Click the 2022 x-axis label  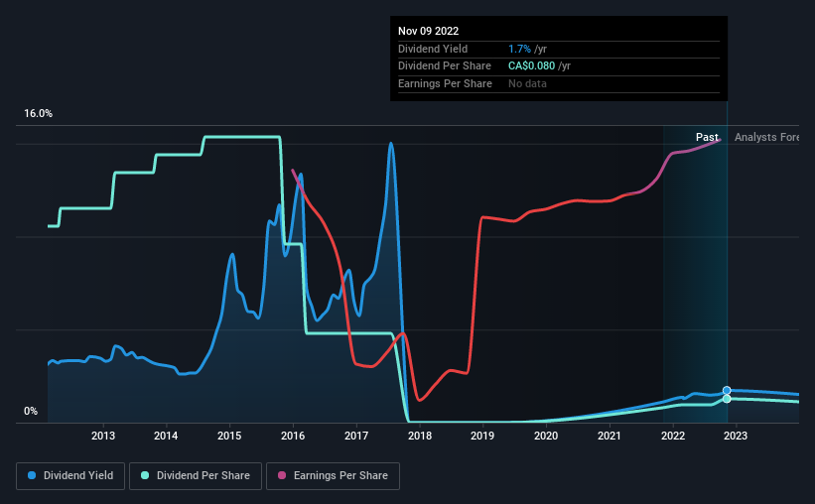point(673,436)
